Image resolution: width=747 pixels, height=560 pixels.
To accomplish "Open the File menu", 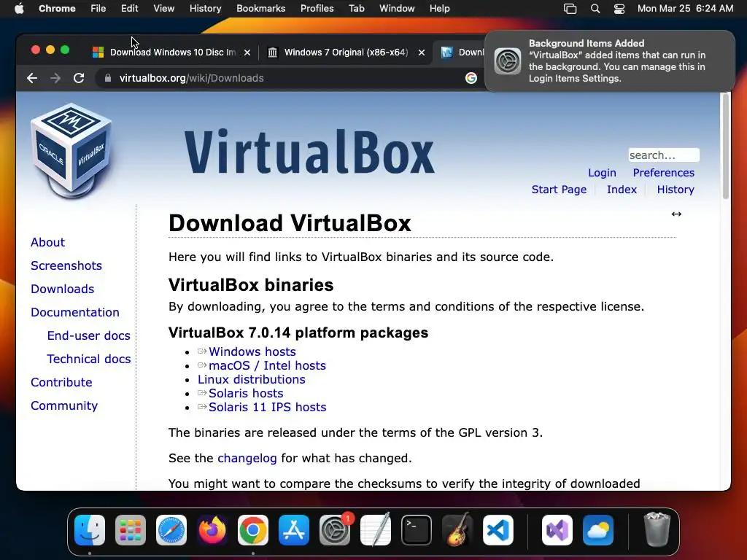I will coord(98,9).
